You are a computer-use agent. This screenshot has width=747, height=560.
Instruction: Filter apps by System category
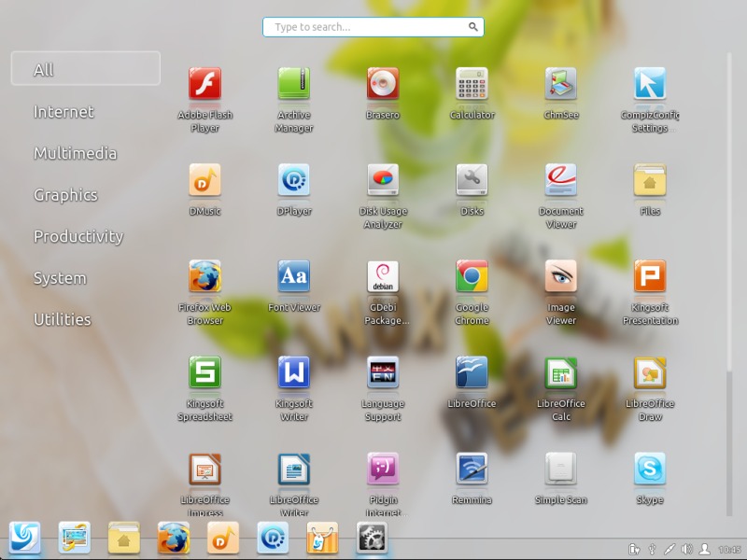point(60,278)
